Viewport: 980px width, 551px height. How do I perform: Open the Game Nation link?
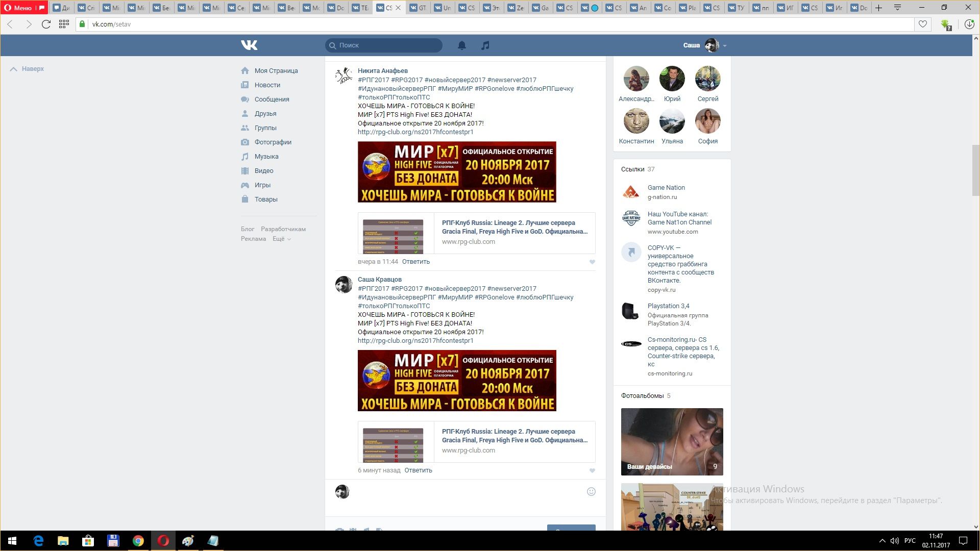(x=666, y=188)
